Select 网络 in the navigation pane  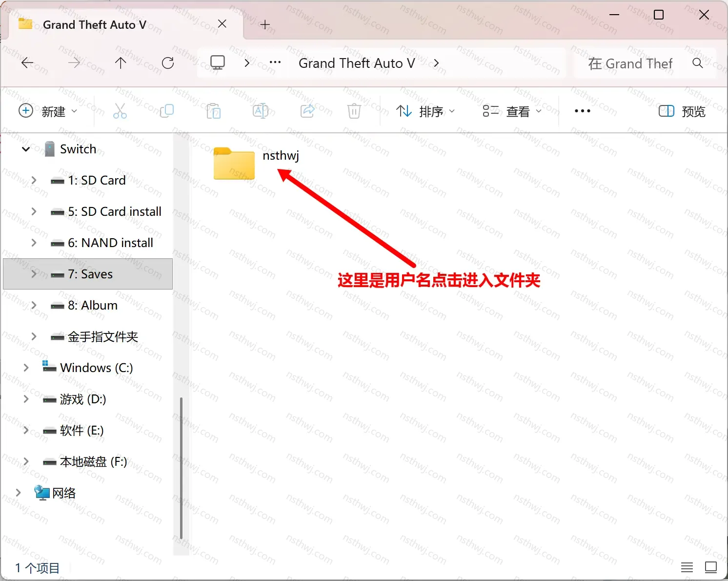(x=64, y=493)
